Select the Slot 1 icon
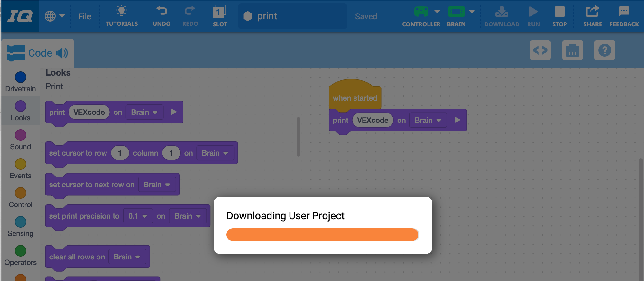Image resolution: width=644 pixels, height=281 pixels. coord(220,12)
